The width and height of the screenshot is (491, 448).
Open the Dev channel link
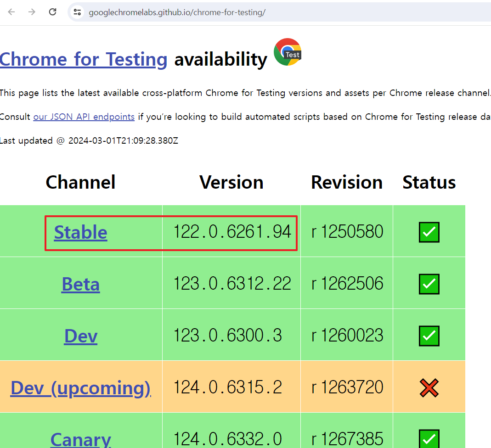81,336
